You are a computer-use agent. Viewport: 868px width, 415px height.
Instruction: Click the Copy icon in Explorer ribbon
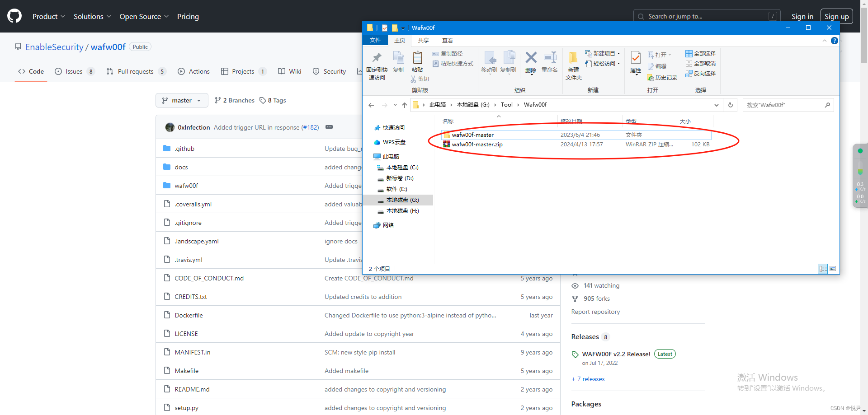click(398, 57)
